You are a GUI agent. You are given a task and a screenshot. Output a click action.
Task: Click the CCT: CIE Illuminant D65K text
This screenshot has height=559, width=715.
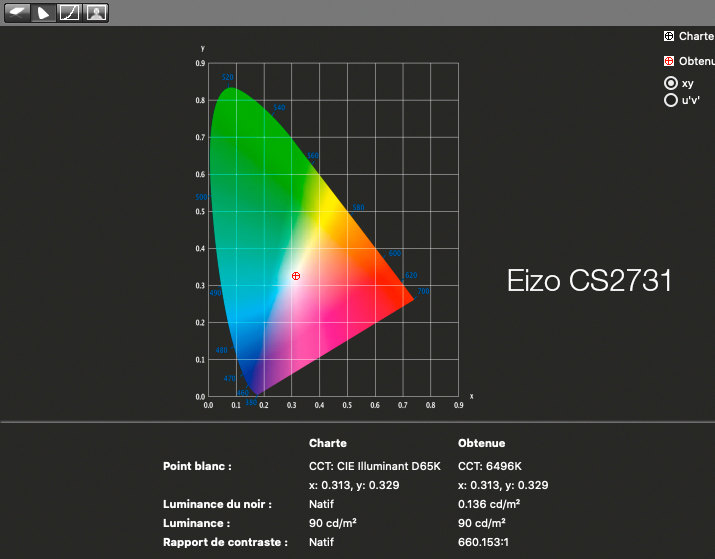tap(375, 466)
